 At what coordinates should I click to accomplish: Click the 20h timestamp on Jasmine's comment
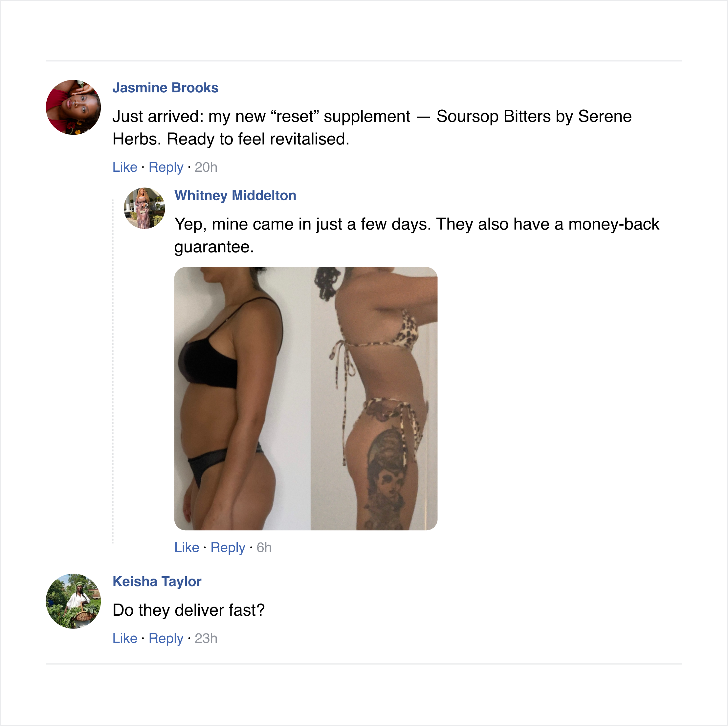(x=206, y=167)
